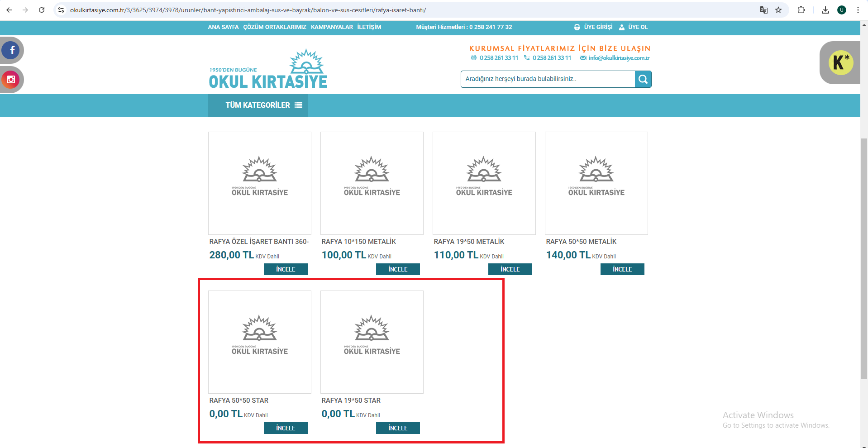Click the Okul Kırtasiye site logo
This screenshot has width=868, height=448.
(268, 68)
